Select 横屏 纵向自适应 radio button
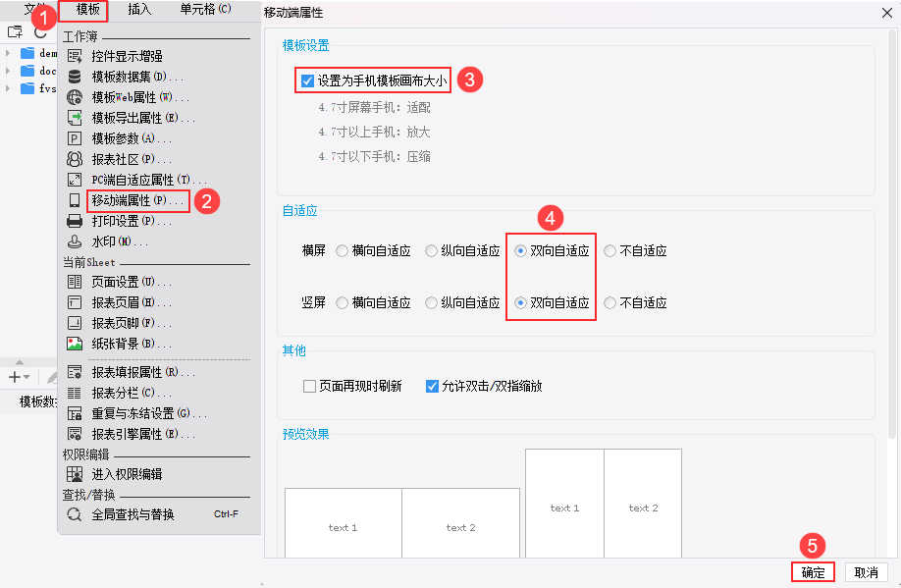 [x=431, y=250]
